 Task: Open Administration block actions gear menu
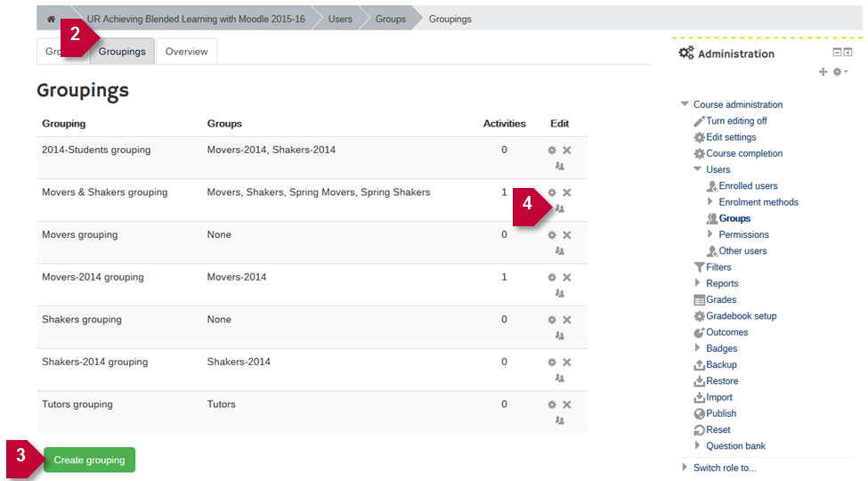click(x=840, y=72)
